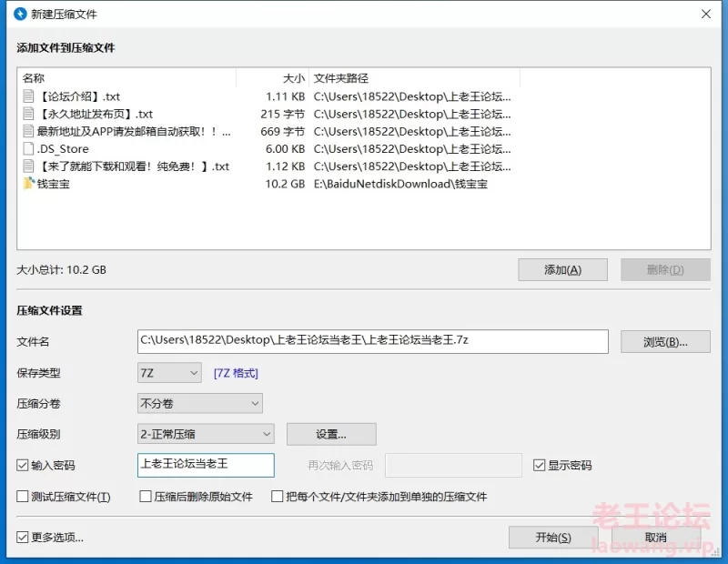
Task: Select file name 【永久地址发布页】.txt
Action: [96, 115]
